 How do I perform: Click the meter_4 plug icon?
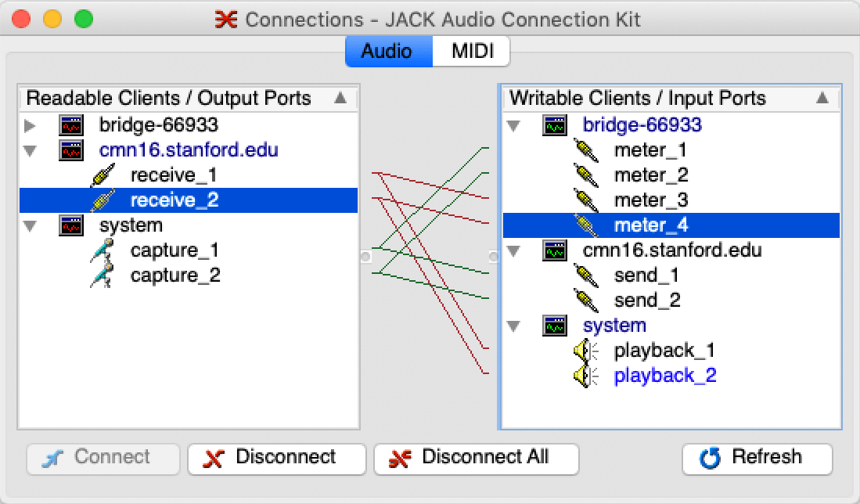click(586, 225)
